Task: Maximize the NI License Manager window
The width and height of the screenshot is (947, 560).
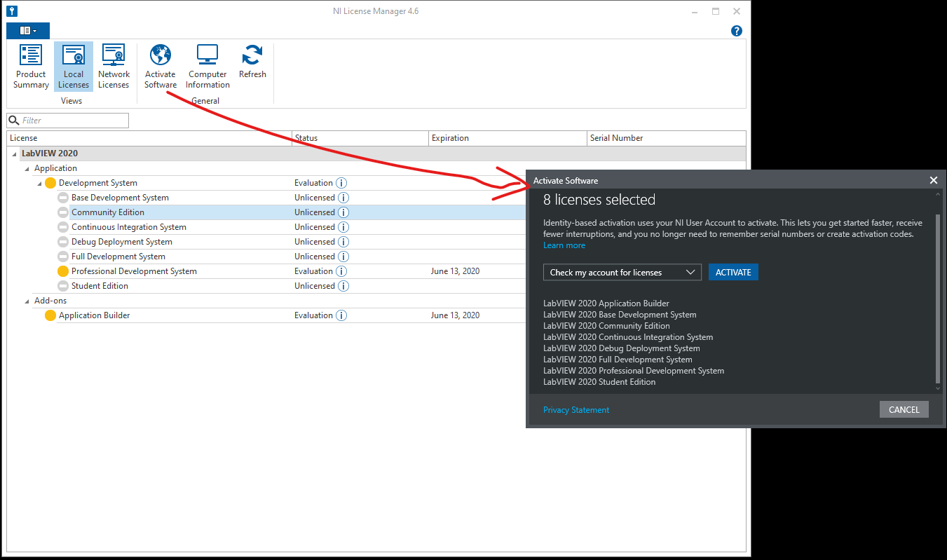Action: (x=716, y=11)
